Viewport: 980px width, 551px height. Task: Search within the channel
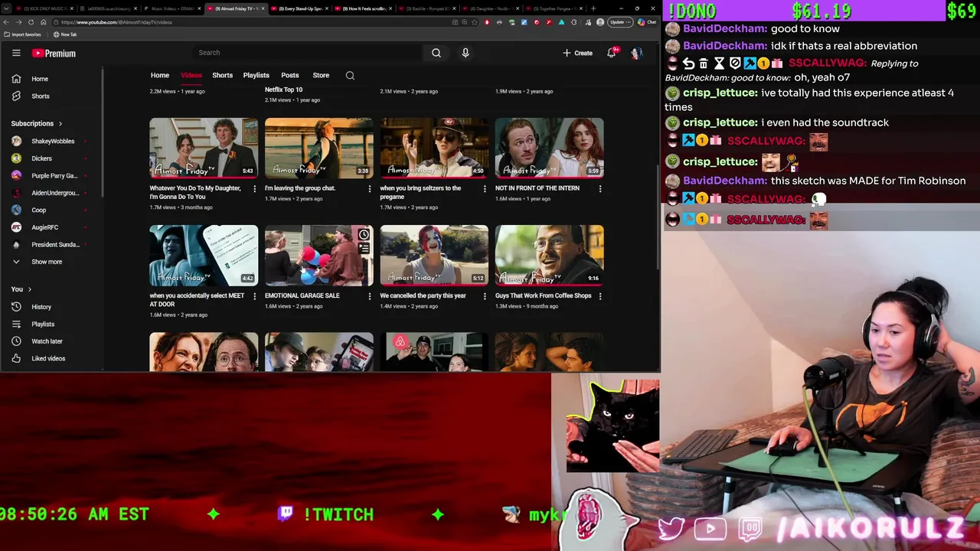coord(350,75)
